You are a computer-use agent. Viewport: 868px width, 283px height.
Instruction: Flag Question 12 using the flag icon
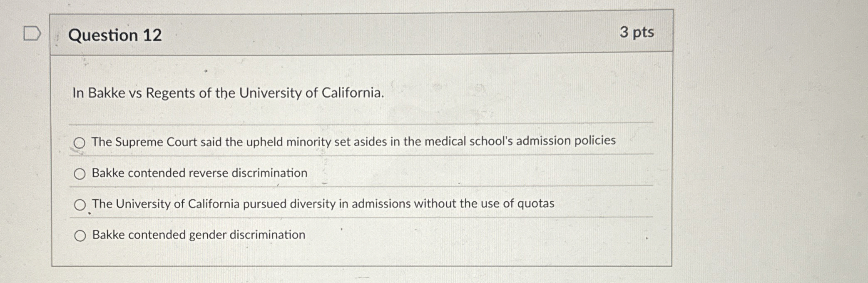(32, 33)
